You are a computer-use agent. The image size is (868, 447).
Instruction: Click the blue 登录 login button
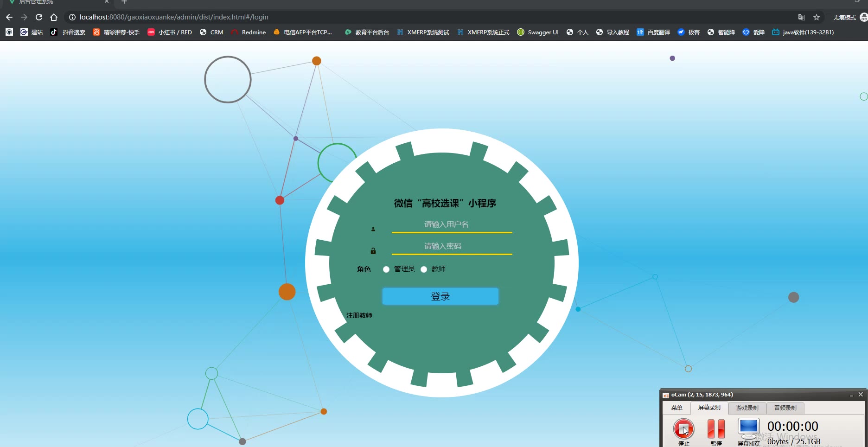coord(440,296)
